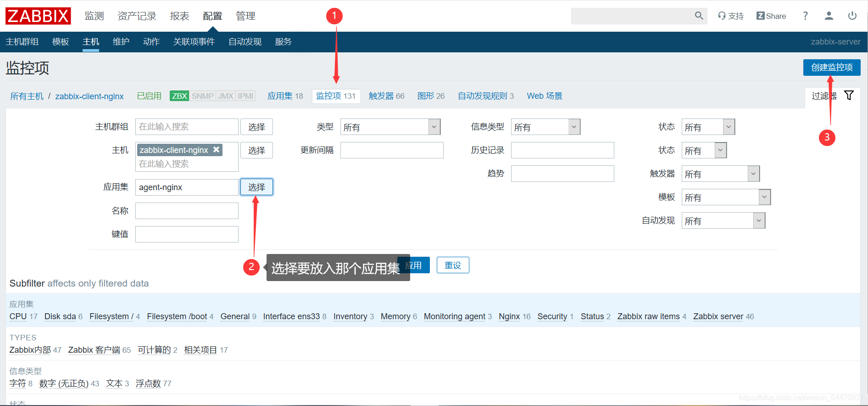Switch to 应用集 18 tab

coord(285,96)
